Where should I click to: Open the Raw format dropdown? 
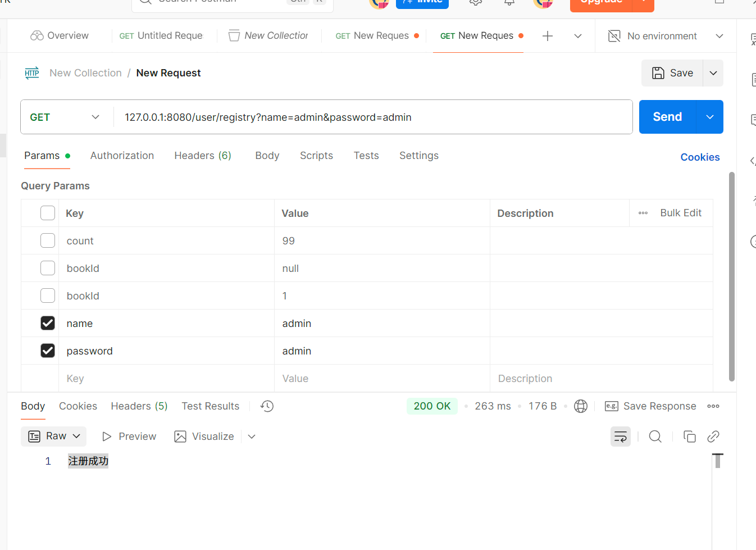pos(54,437)
